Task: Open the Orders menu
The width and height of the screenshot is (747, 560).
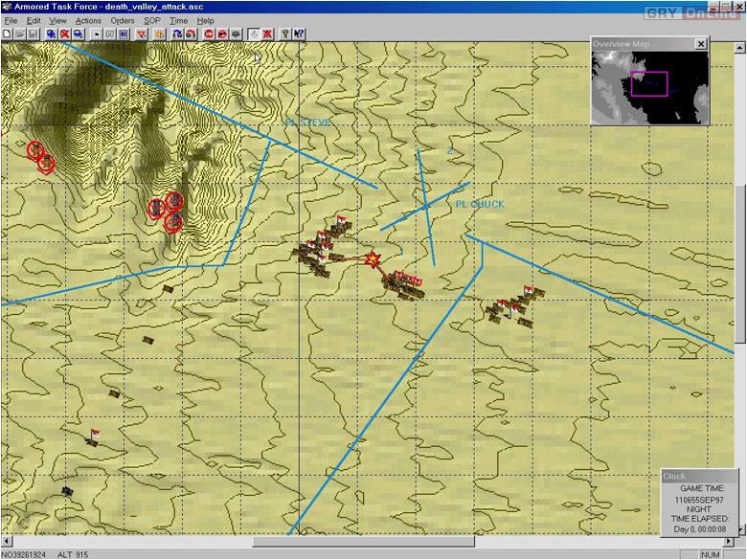Action: tap(122, 20)
